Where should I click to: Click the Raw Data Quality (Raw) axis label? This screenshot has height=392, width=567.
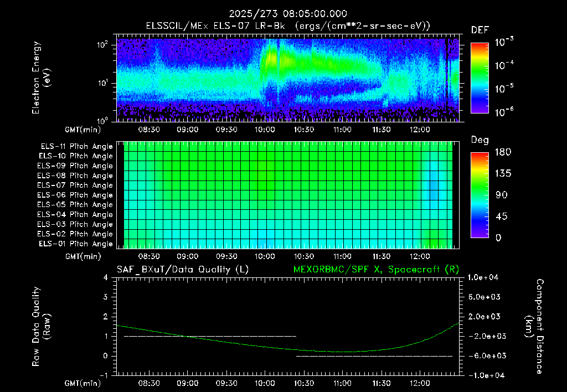tap(41, 327)
